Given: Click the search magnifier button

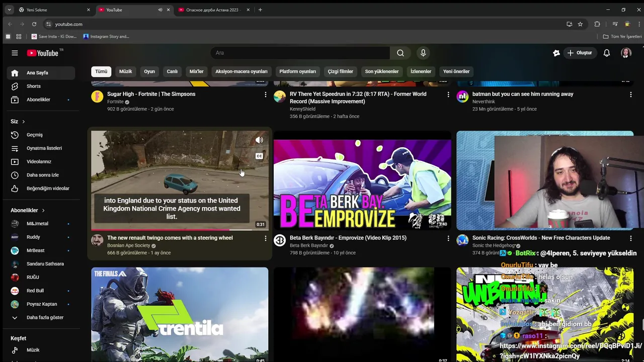Looking at the screenshot, I should click(400, 53).
